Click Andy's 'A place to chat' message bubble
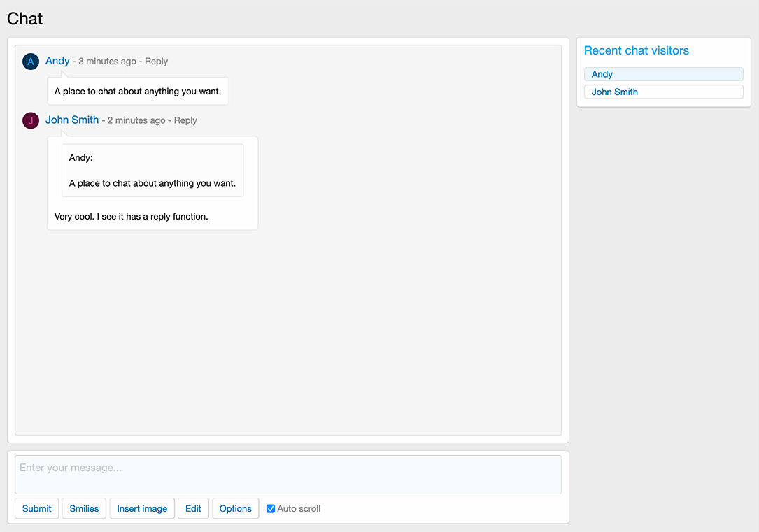 (x=138, y=92)
